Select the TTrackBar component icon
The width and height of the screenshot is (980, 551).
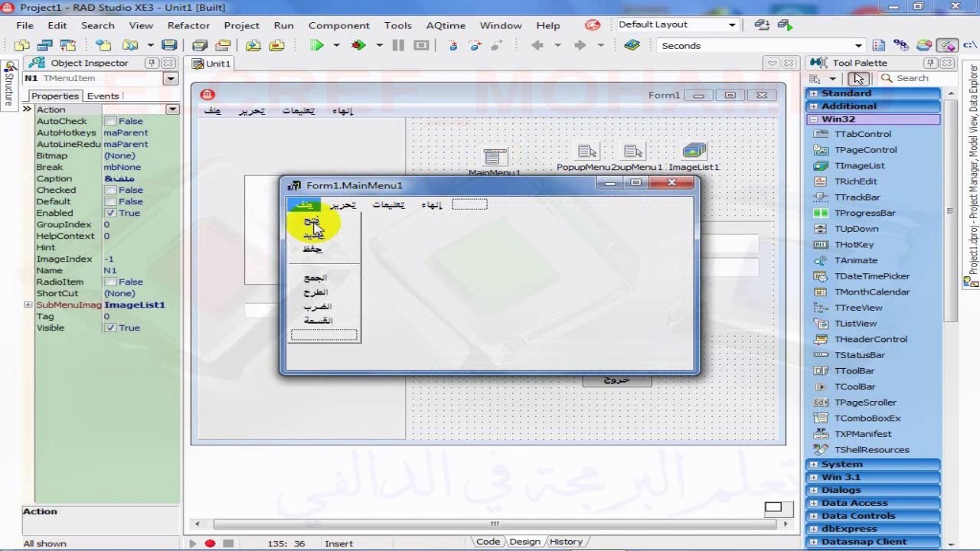pos(821,197)
